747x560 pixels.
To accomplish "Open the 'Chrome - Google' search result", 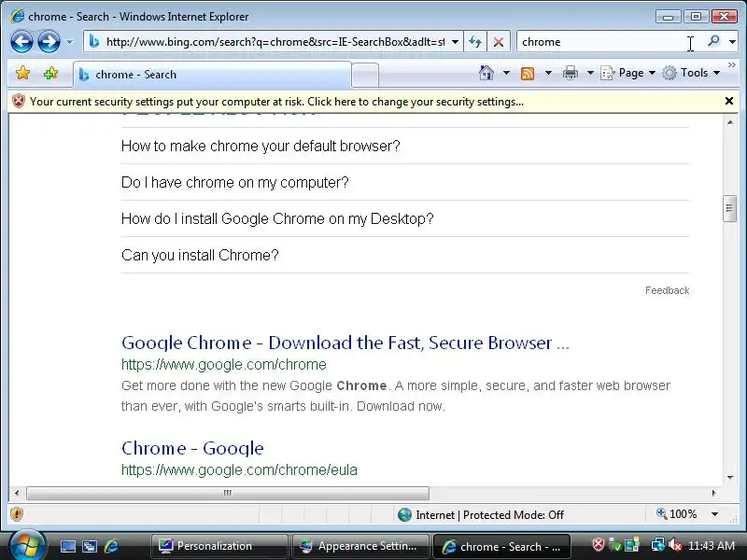I will [192, 448].
